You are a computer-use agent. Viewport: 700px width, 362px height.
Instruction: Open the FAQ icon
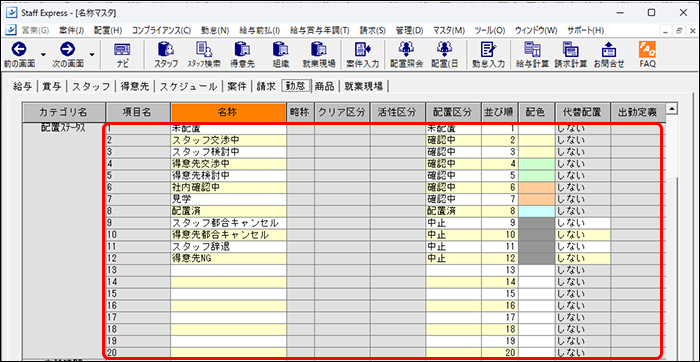646,49
